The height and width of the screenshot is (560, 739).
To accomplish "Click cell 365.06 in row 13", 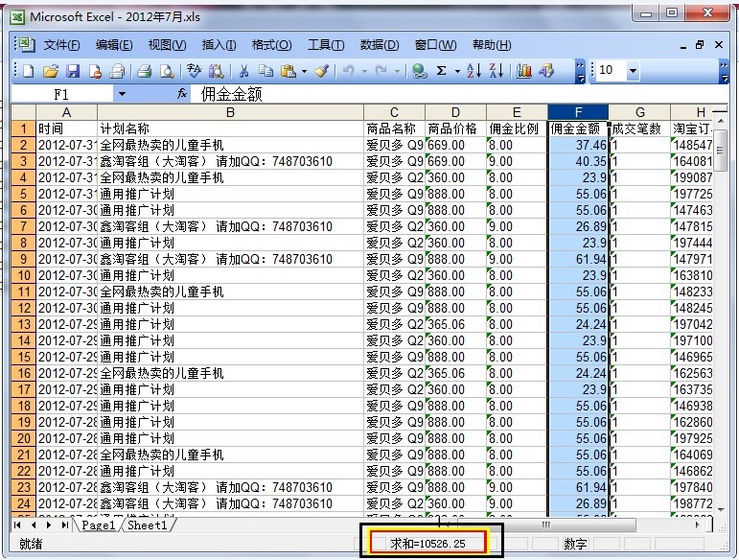I will point(455,324).
